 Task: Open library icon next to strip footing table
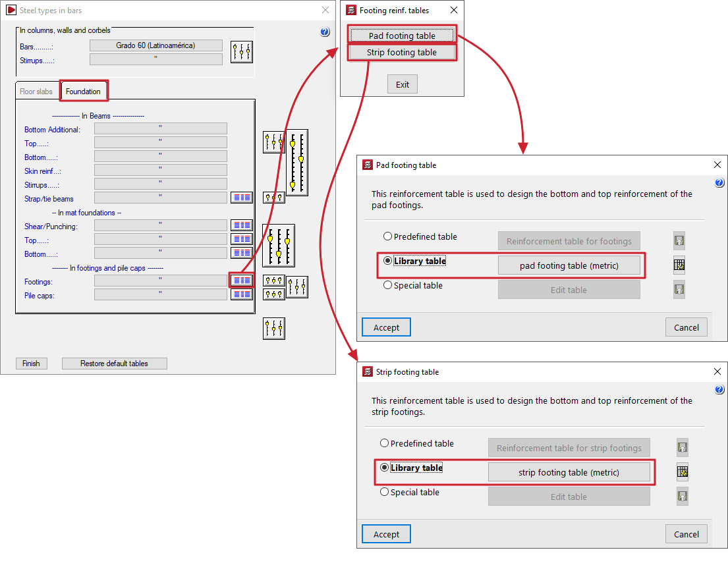[683, 472]
